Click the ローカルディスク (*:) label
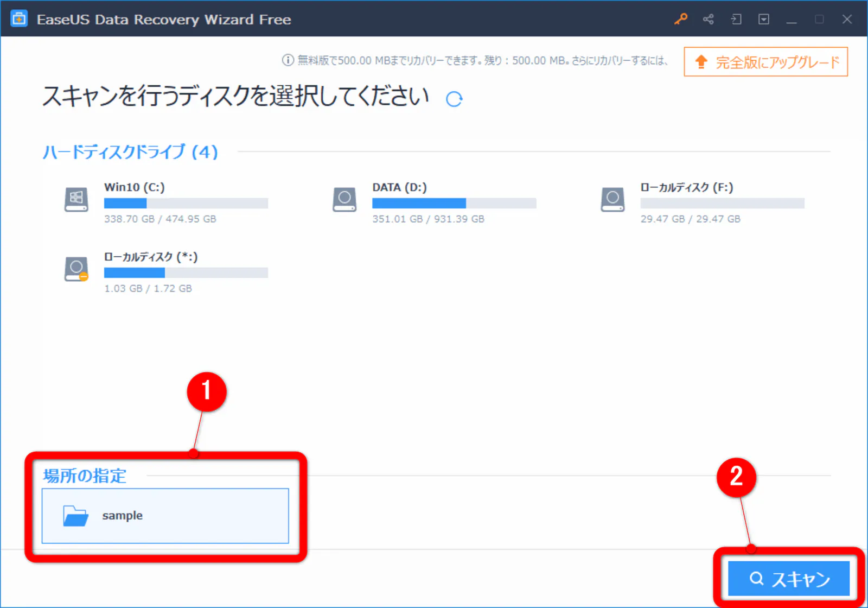This screenshot has height=608, width=868. click(x=151, y=257)
